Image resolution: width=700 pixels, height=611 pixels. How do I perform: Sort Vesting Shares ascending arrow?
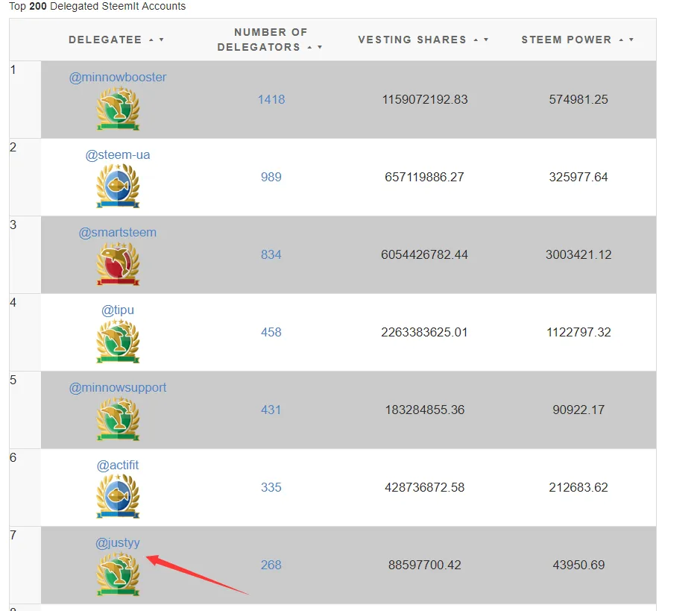point(476,40)
